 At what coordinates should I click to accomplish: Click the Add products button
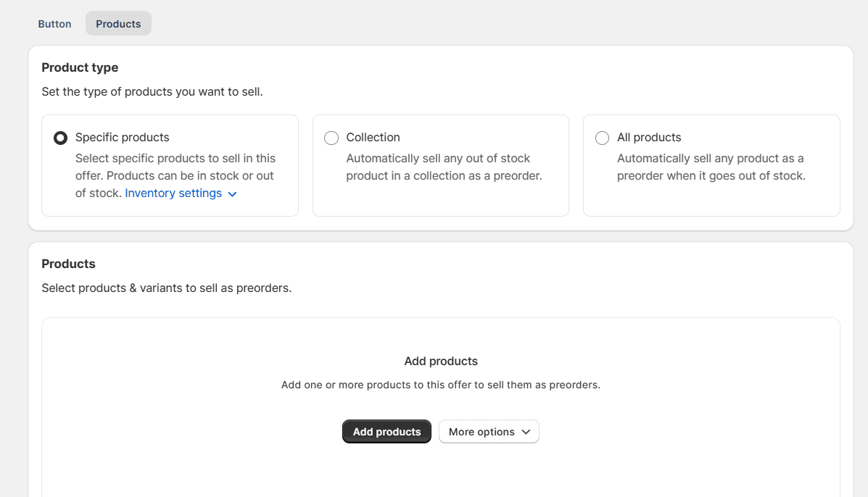pyautogui.click(x=387, y=431)
